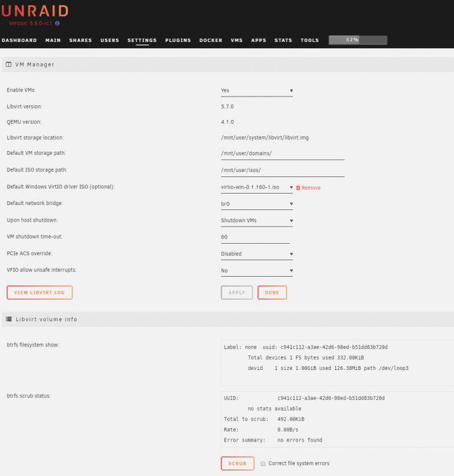The height and width of the screenshot is (476, 454).
Task: Click the 'btrfs scrub status:' label
Action: pyautogui.click(x=29, y=396)
